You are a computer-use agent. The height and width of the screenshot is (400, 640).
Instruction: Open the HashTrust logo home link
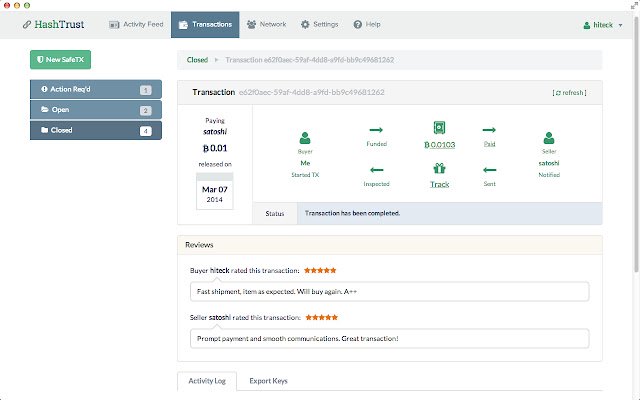[53, 24]
